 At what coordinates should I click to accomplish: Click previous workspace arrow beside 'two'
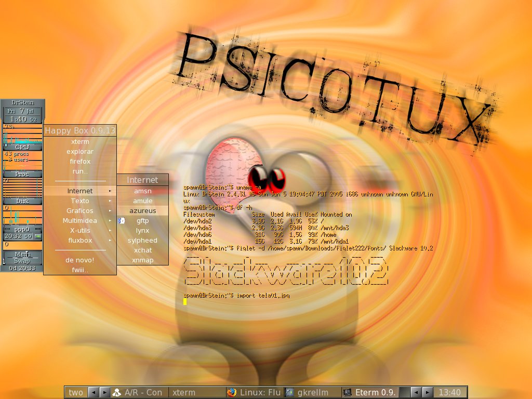click(93, 392)
